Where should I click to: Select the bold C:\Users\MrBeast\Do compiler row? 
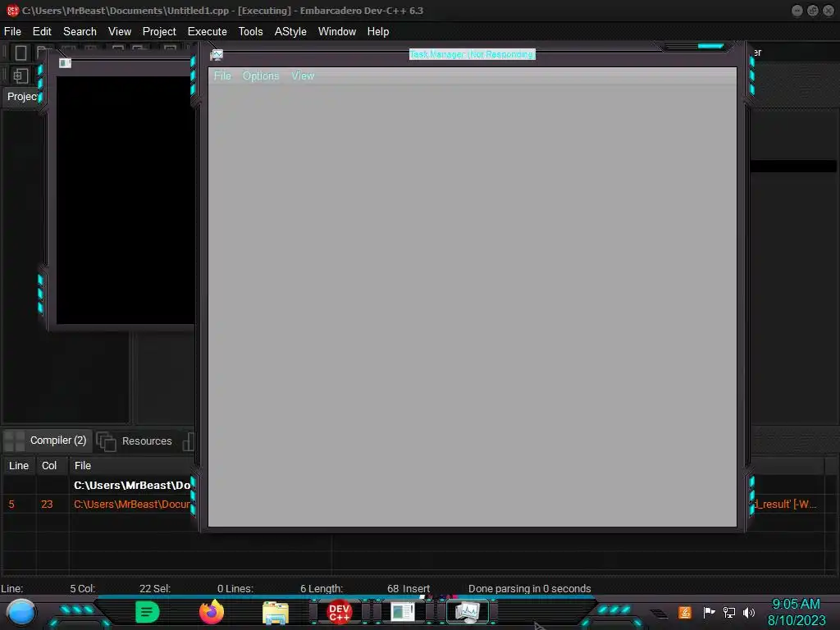(132, 485)
